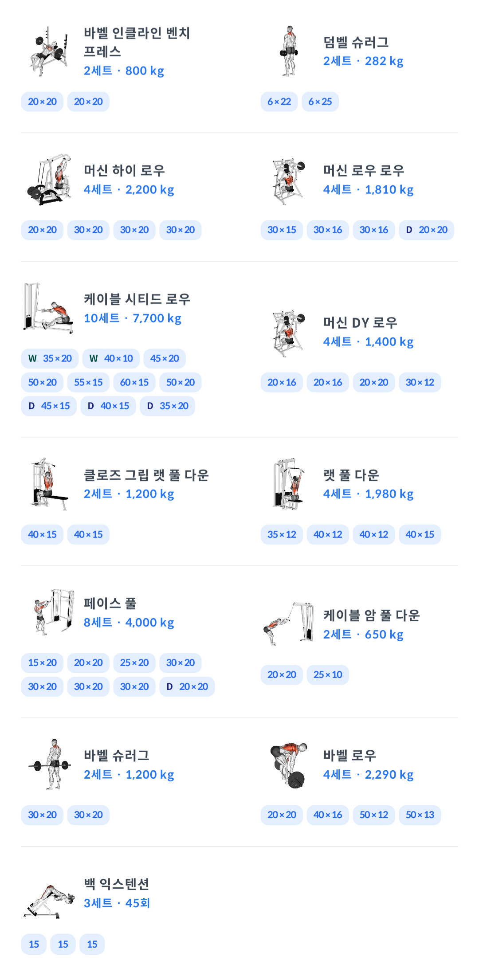The height and width of the screenshot is (980, 479).
Task: Tap the 60×15 seated row set chip
Action: point(134,382)
